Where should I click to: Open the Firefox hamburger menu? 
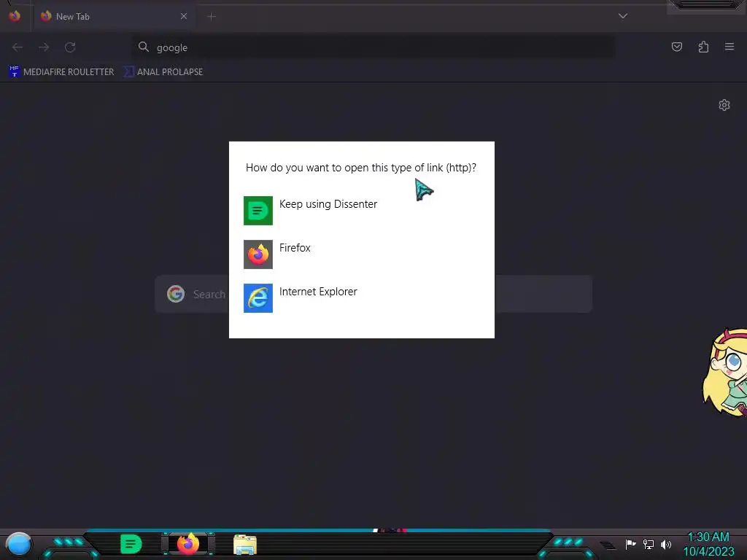pyautogui.click(x=729, y=47)
